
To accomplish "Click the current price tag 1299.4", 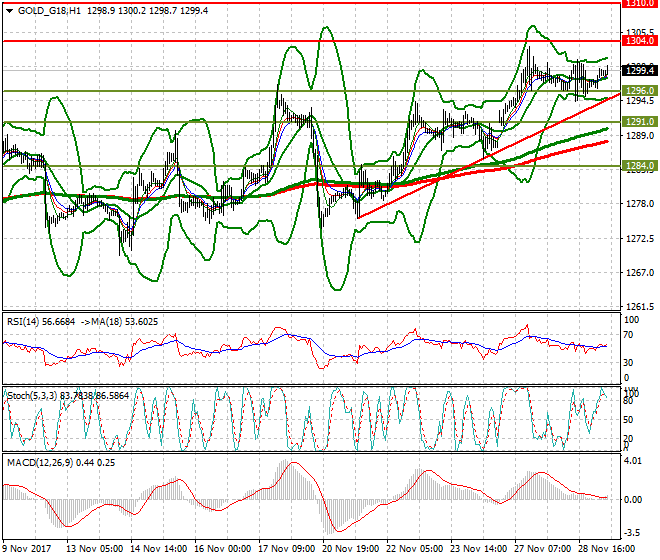I will tap(639, 70).
